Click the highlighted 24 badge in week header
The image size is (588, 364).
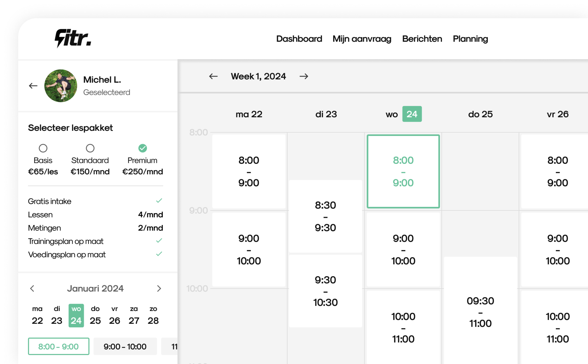[412, 114]
